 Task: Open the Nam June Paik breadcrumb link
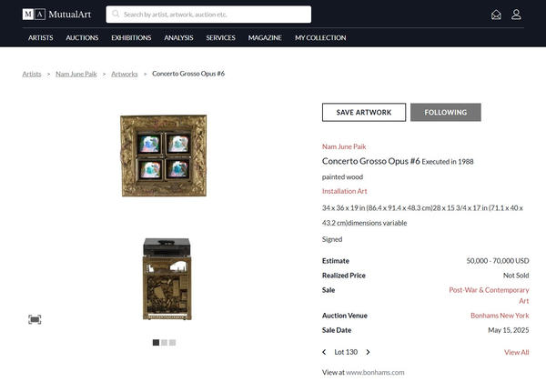pos(76,74)
